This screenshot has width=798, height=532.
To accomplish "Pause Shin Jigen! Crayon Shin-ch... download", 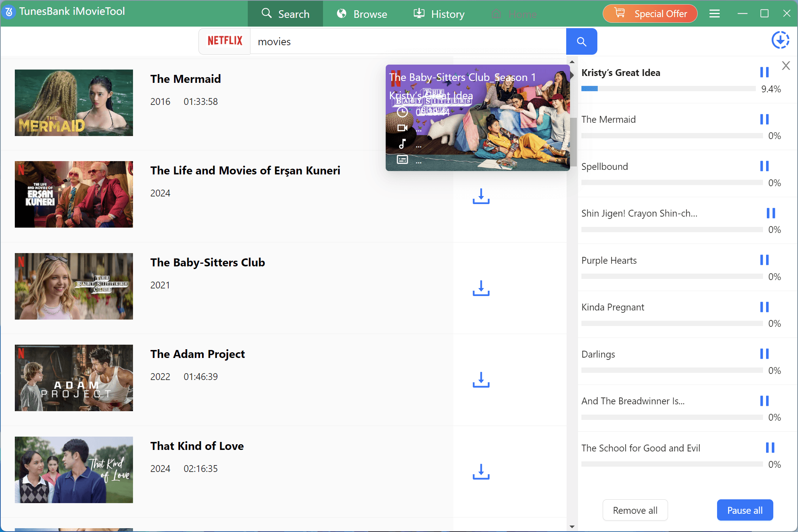I will coord(771,213).
